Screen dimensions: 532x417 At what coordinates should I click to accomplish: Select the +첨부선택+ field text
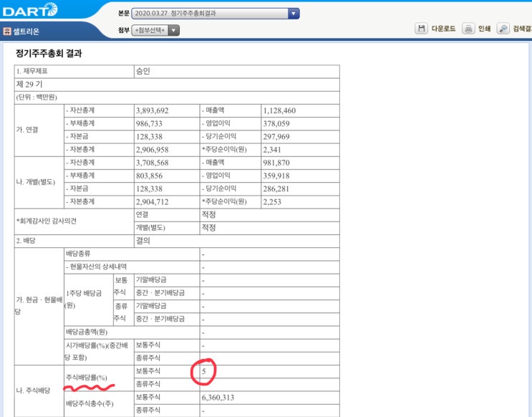[x=150, y=31]
